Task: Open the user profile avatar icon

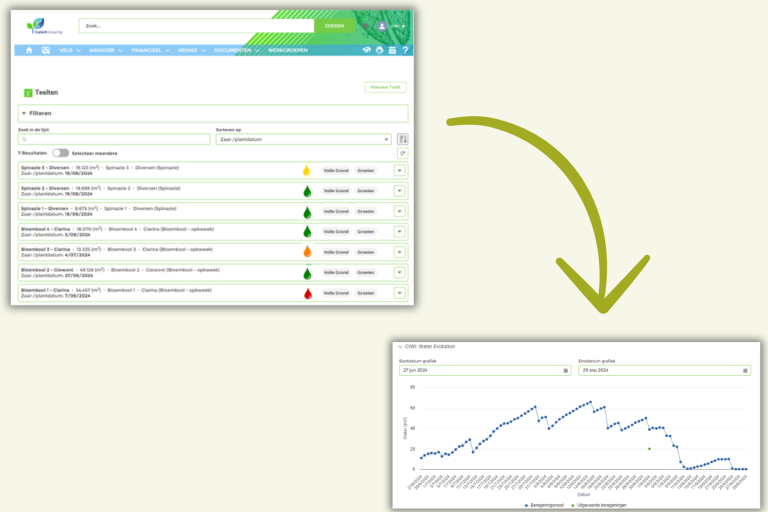Action: pos(382,26)
